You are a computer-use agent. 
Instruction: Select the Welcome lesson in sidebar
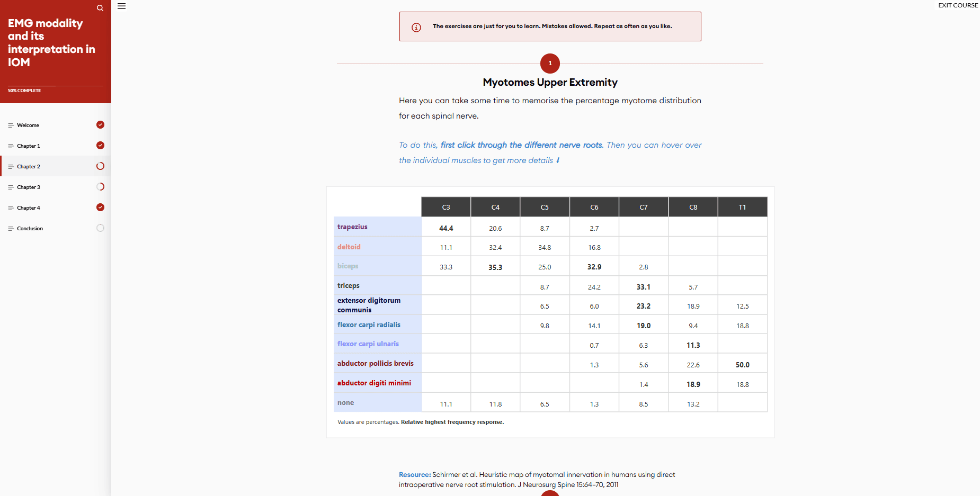point(28,125)
